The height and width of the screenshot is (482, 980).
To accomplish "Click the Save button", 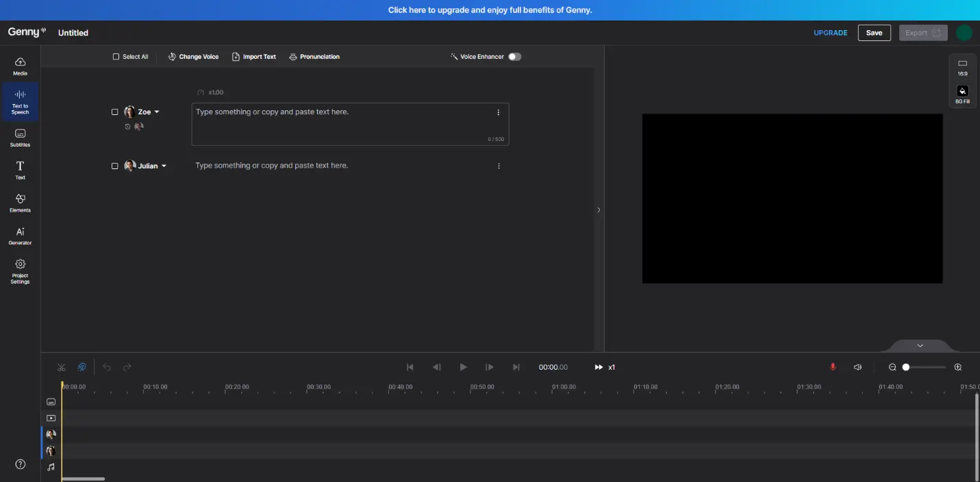I will pos(874,33).
